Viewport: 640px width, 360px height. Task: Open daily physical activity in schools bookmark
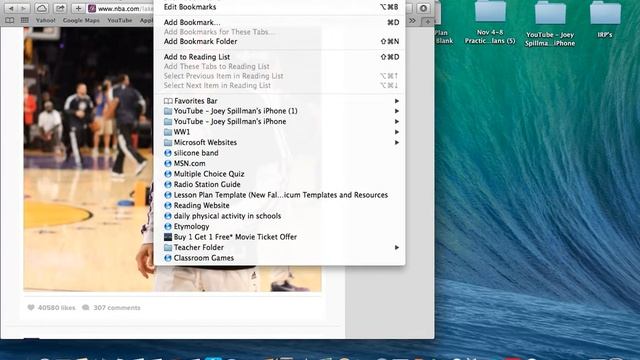point(280,216)
